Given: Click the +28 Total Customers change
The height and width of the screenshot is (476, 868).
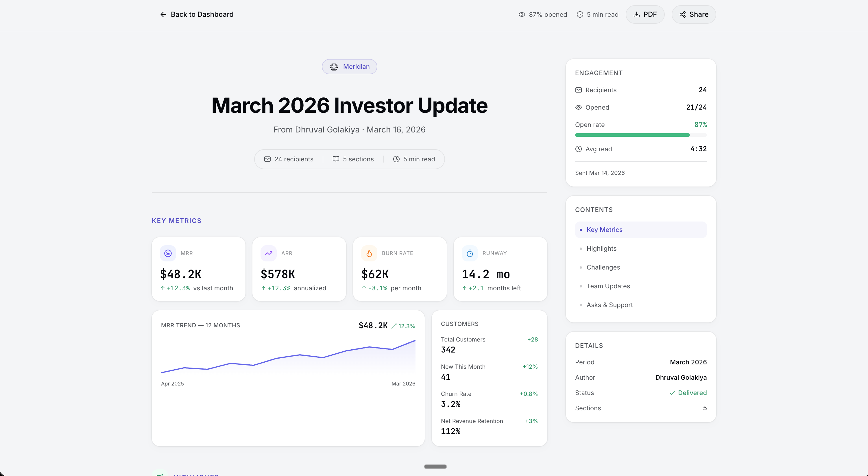Looking at the screenshot, I should click(x=532, y=340).
